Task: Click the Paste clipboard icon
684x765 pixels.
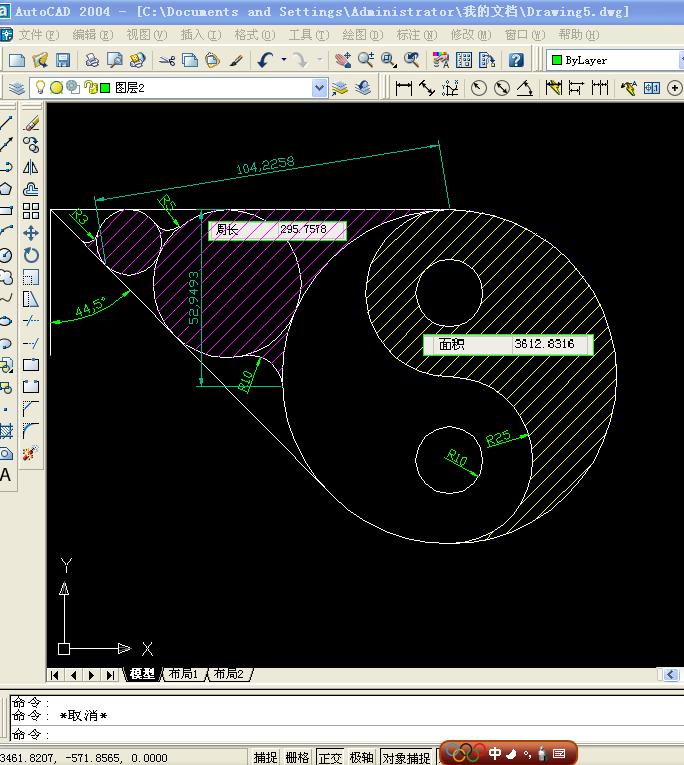Action: [212, 60]
